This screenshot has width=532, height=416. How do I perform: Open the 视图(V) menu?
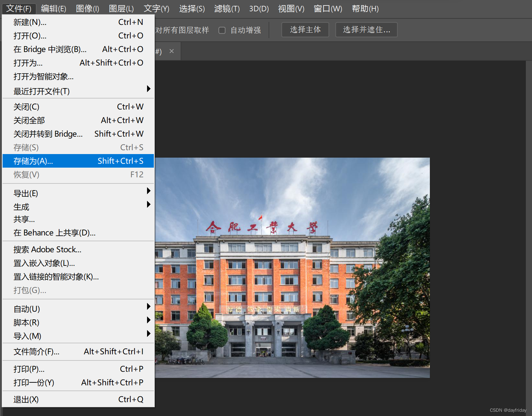point(291,8)
